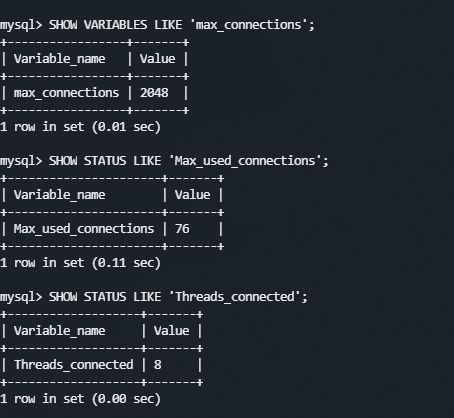This screenshot has width=454, height=418.
Task: Click the '1 row in set (0.00 sec)' line
Action: pyautogui.click(x=80, y=399)
